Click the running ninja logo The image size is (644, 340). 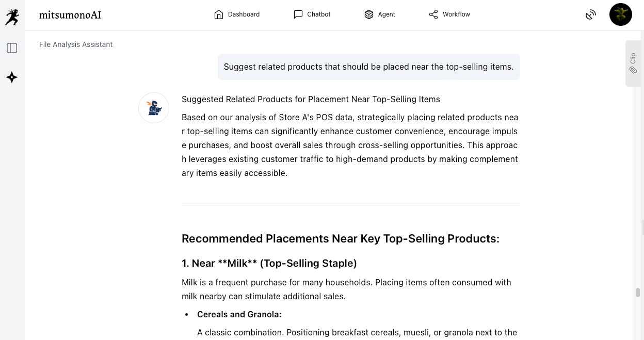[12, 16]
